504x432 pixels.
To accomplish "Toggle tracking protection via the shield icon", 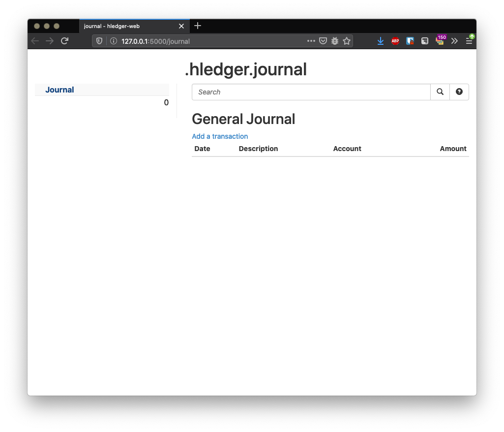I will 99,41.
